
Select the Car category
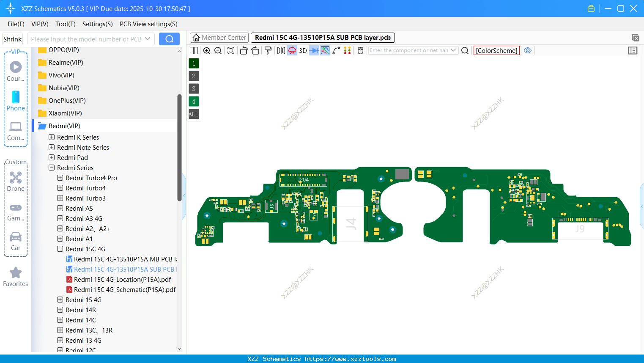[16, 241]
